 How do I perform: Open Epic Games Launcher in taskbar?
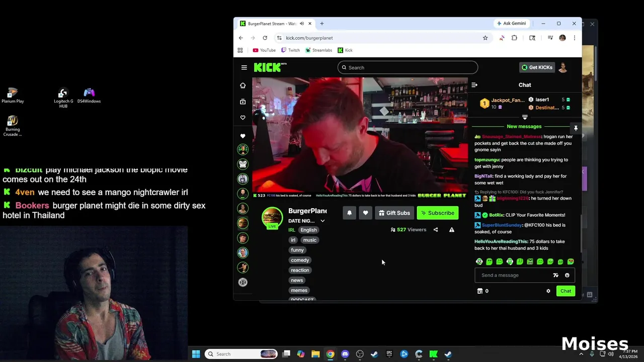[389, 354]
